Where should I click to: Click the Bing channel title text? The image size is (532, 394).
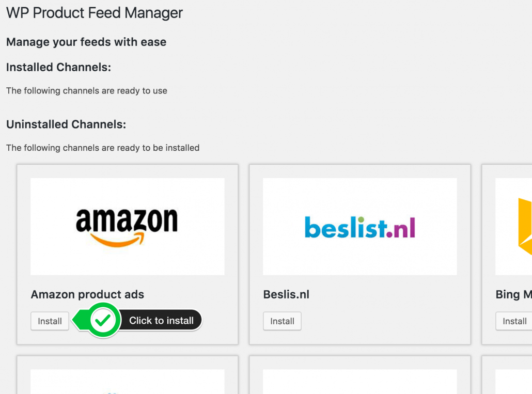click(513, 295)
